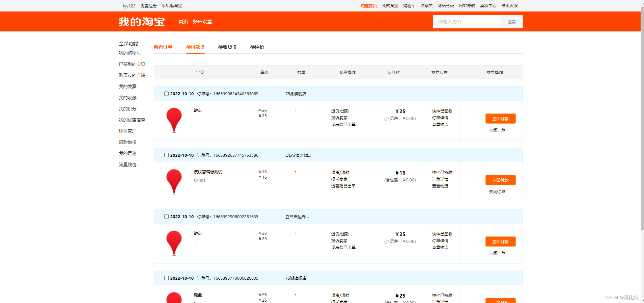Open 购物车 in top bar
This screenshot has width=644, height=303.
pos(409,6)
